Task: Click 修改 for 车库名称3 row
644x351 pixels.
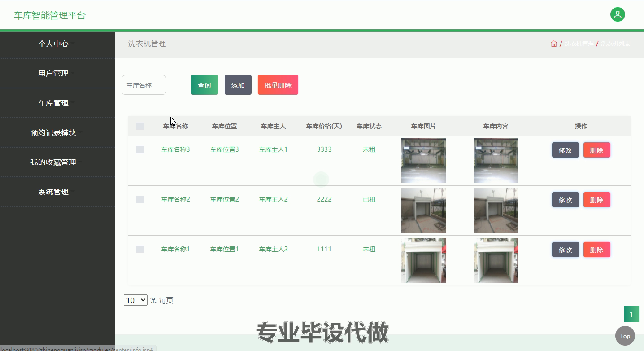Action: (x=566, y=150)
